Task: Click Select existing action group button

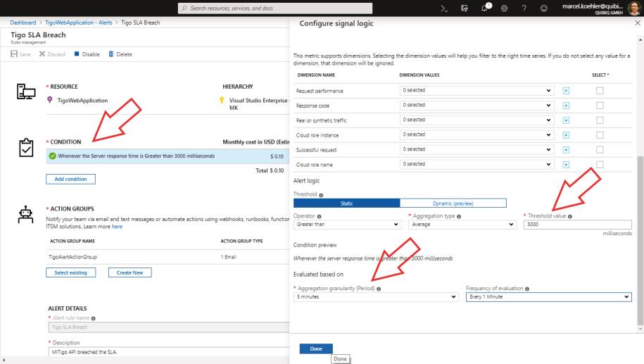Action: tap(70, 272)
